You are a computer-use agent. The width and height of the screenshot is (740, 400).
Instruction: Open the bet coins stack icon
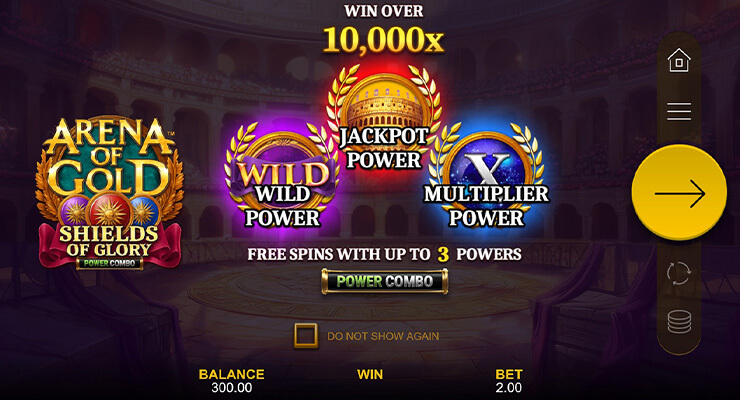(679, 322)
